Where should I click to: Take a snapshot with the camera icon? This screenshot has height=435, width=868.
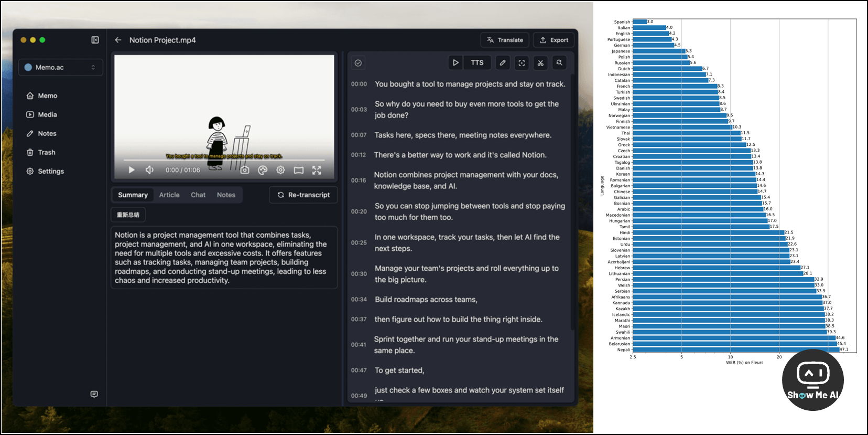point(245,170)
